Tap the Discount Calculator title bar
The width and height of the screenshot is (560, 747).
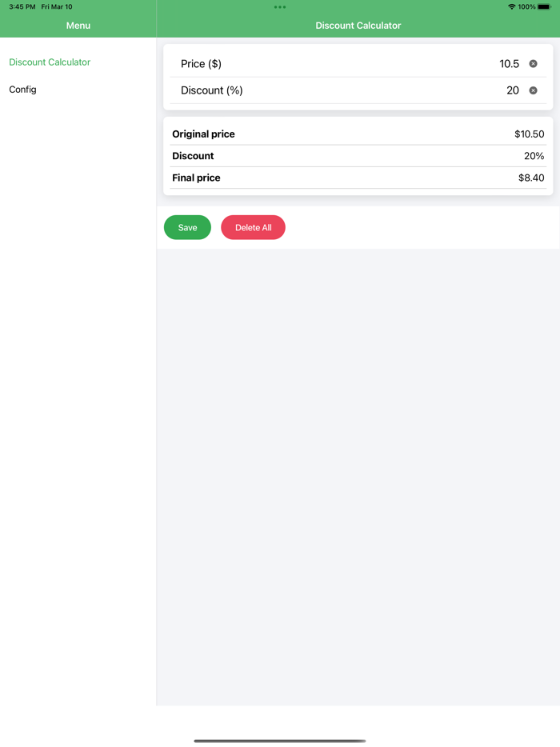pos(358,25)
